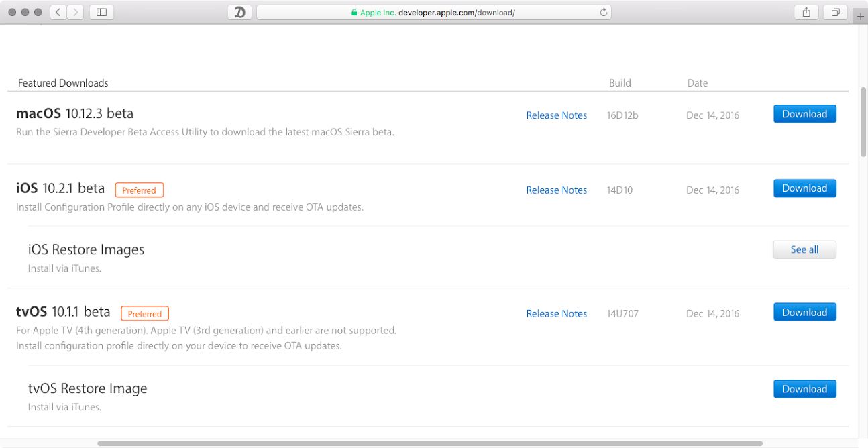The image size is (868, 448).
Task: Toggle the Safari sidebar button
Action: pos(101,12)
